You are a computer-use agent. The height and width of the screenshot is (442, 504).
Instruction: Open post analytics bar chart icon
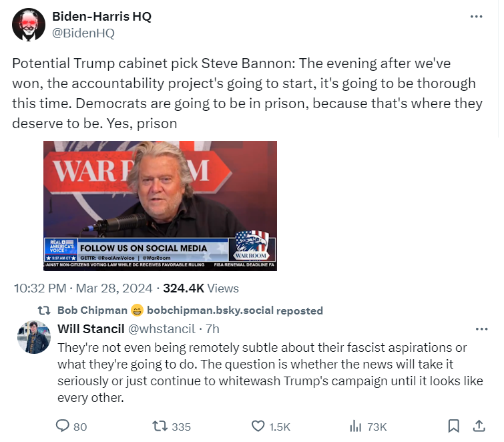[x=355, y=426]
